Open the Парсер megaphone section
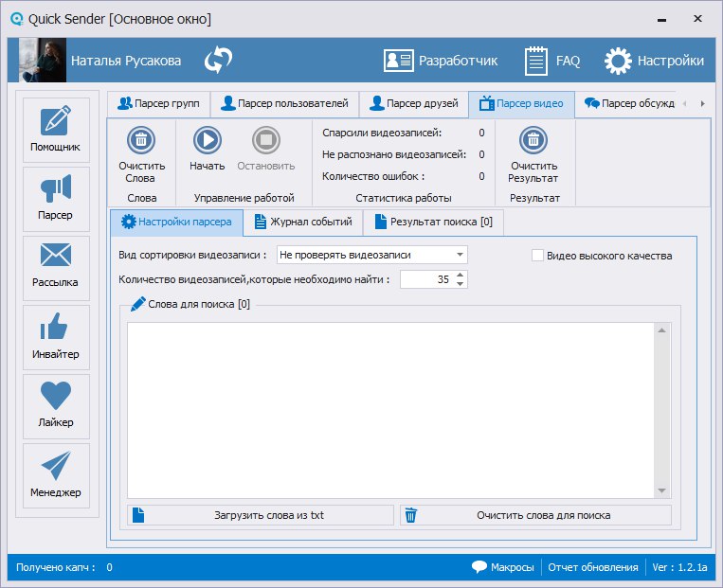 56,199
